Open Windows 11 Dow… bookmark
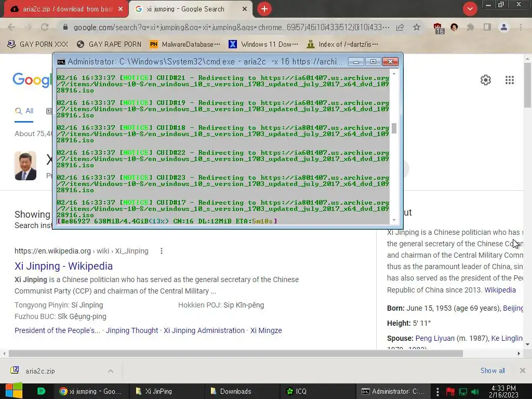The width and height of the screenshot is (532, 399). [263, 44]
